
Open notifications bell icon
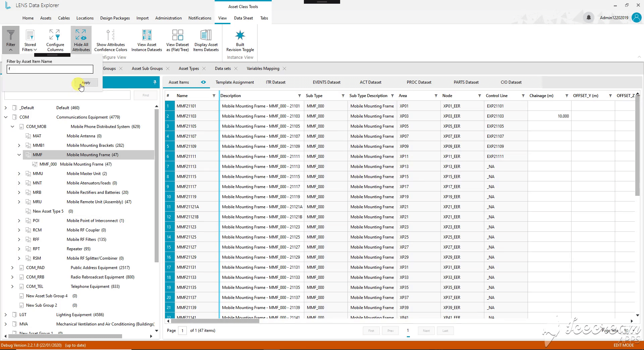[x=588, y=17]
